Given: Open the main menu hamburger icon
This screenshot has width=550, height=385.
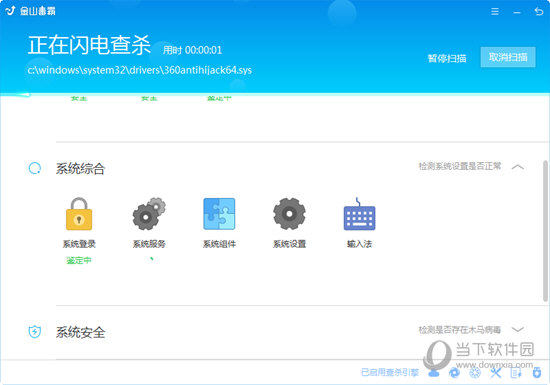Looking at the screenshot, I should click(495, 12).
